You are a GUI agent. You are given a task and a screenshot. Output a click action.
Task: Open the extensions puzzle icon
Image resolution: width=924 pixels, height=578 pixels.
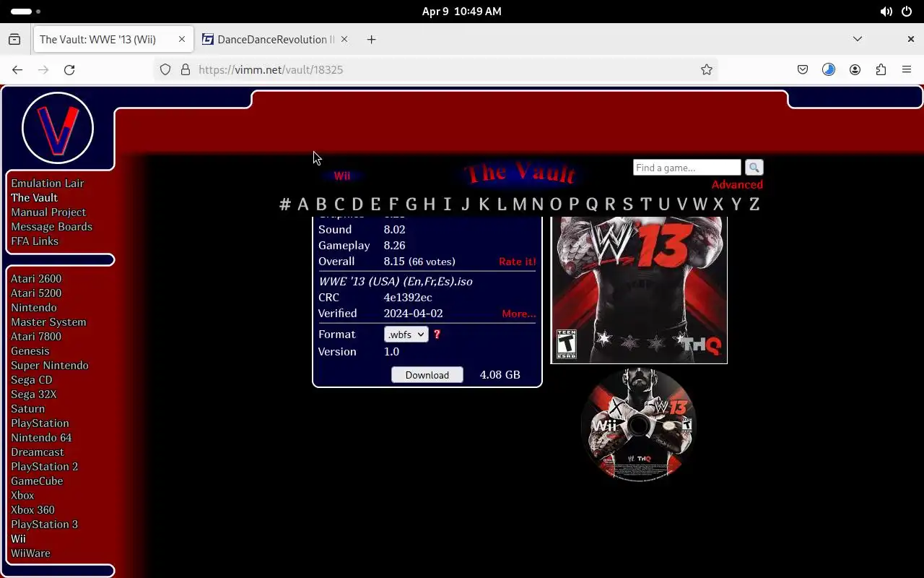coord(881,69)
